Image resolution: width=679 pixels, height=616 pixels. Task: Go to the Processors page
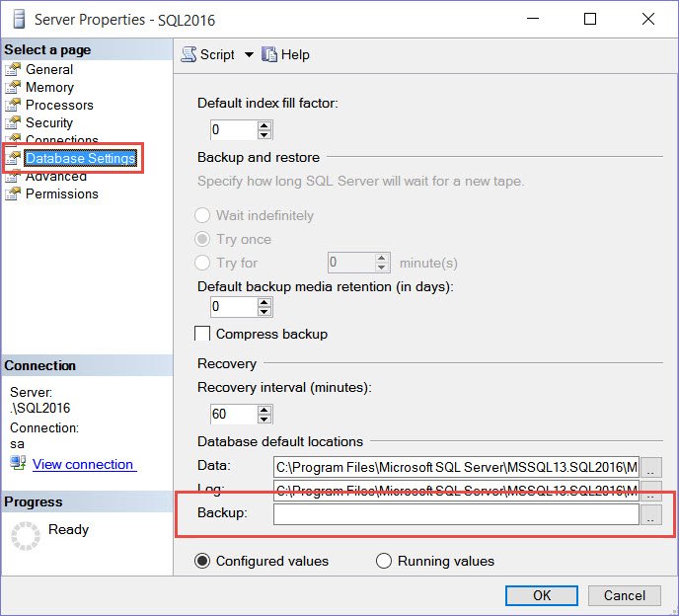pyautogui.click(x=59, y=105)
